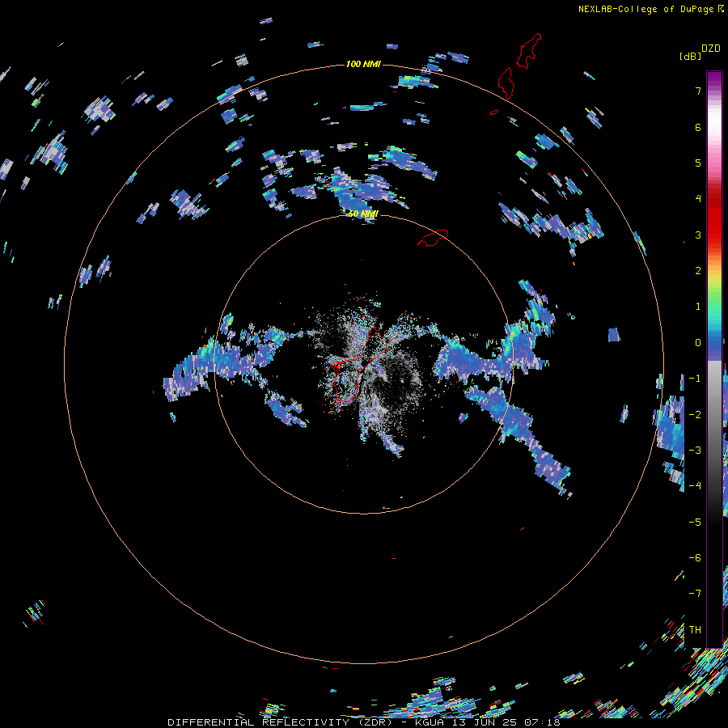Screen dimensions: 728x728
Task: Click the "5" value on the dB scale
Action: (x=698, y=163)
